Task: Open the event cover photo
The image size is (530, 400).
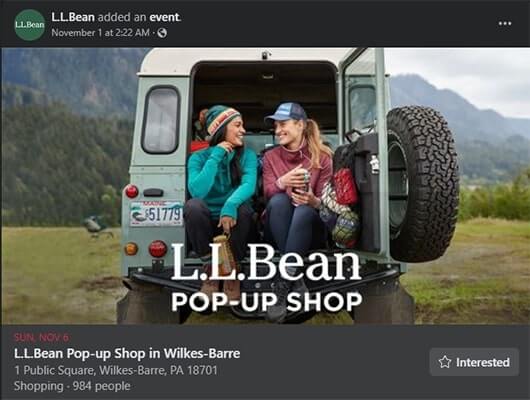Action: tap(265, 186)
